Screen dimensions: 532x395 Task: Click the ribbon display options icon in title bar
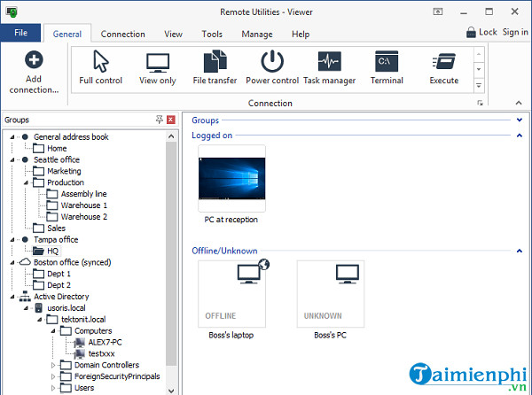pyautogui.click(x=438, y=12)
